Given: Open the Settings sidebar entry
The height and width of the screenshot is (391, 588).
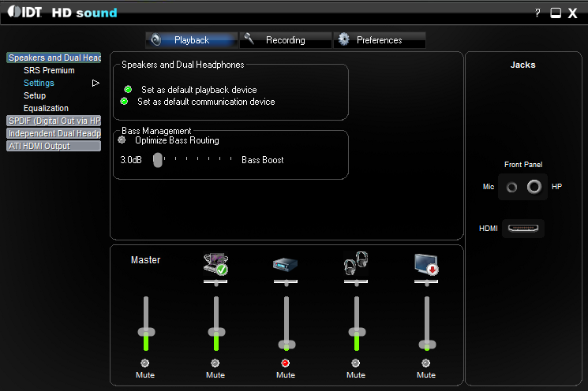Looking at the screenshot, I should coord(39,83).
